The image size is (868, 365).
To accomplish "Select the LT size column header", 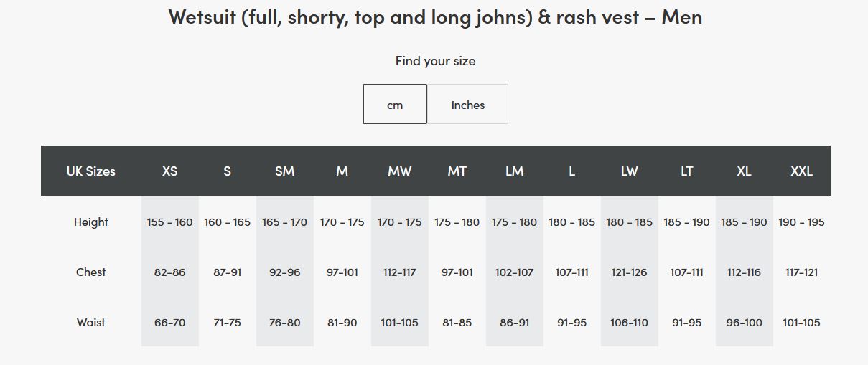I will pos(686,171).
